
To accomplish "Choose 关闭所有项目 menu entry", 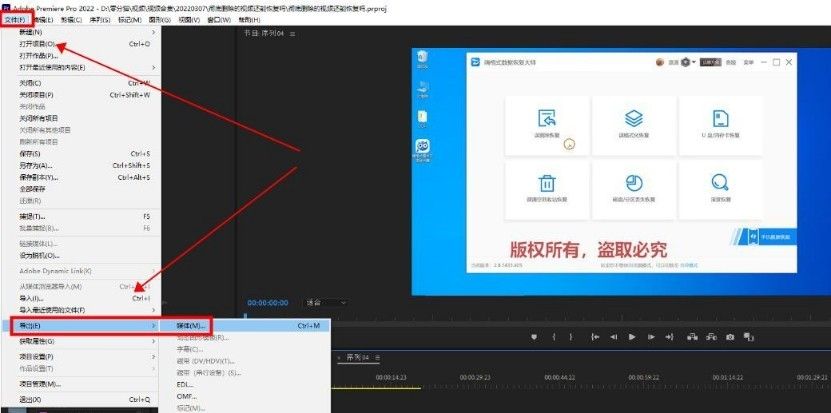I will pyautogui.click(x=82, y=118).
